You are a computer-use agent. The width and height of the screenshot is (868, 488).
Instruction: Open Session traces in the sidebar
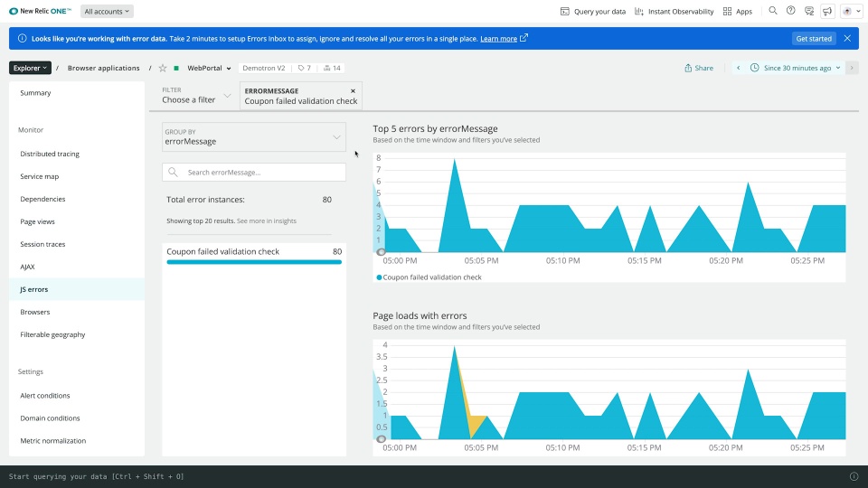click(x=42, y=244)
